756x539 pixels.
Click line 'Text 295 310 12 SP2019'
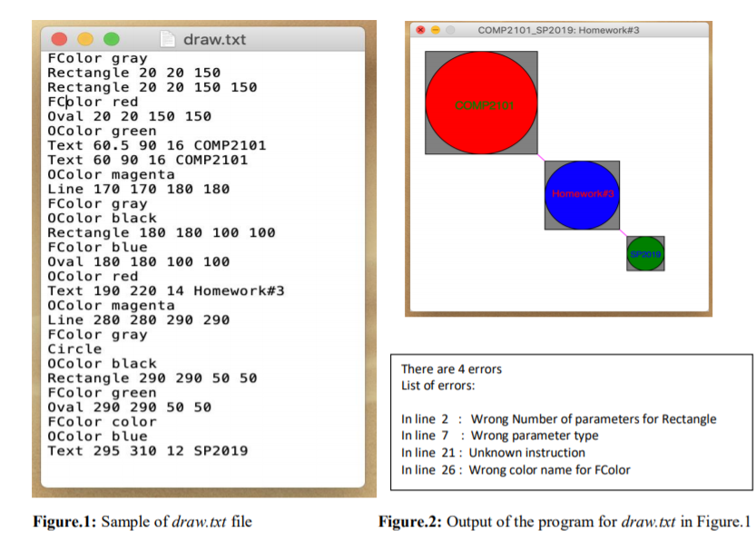coord(148,451)
